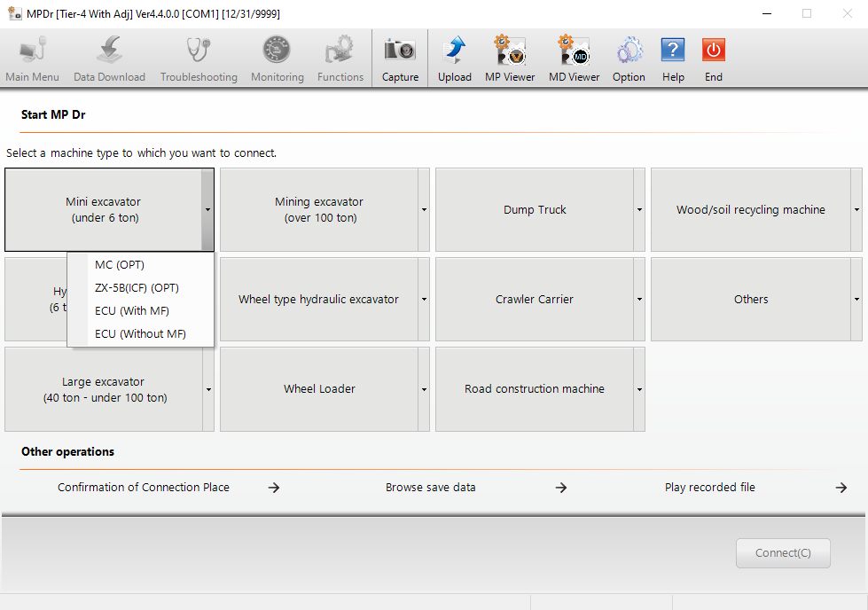Image resolution: width=868 pixels, height=610 pixels.
Task: Open the Troubleshooting stethoscope icon
Action: 198,56
